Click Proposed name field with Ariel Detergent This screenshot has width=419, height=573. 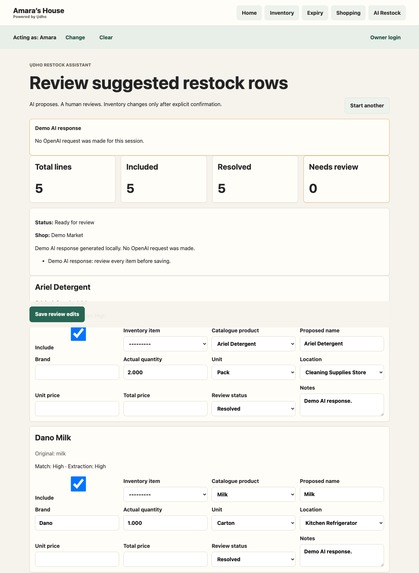pos(342,344)
